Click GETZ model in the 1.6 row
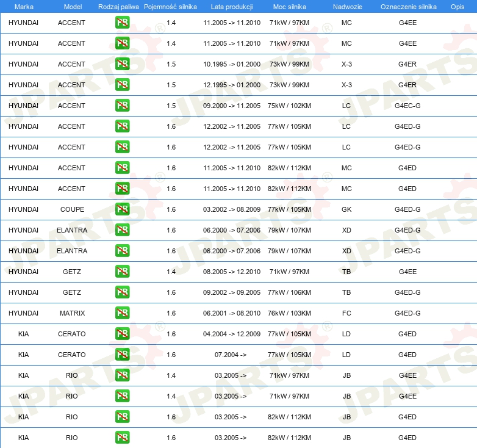477x448 pixels. [72, 292]
